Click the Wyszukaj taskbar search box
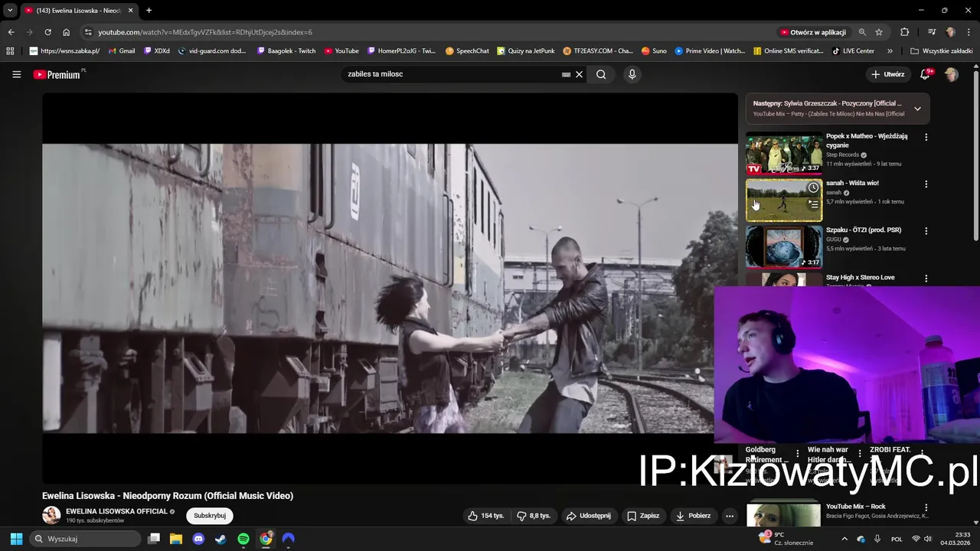This screenshot has width=980, height=551. (x=86, y=539)
